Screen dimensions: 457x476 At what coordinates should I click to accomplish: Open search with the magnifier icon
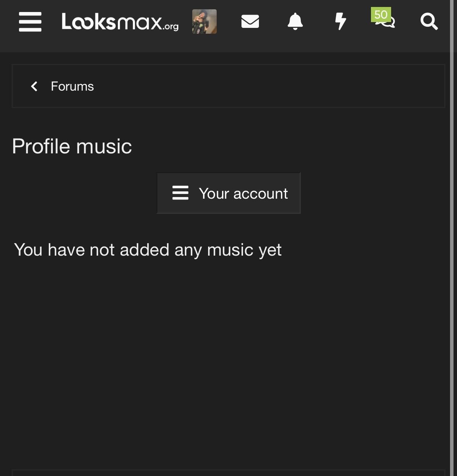pyautogui.click(x=429, y=21)
